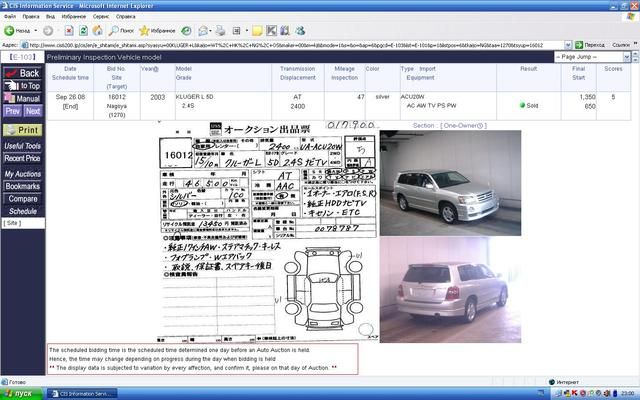The image size is (640, 400).
Task: Open the Сервис menu
Action: click(x=101, y=17)
